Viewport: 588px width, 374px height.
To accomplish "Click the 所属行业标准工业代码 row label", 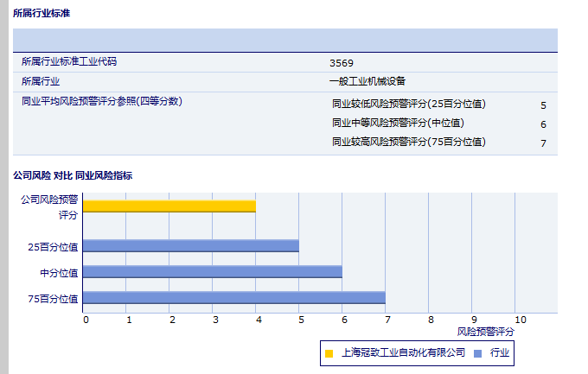I will pyautogui.click(x=68, y=62).
